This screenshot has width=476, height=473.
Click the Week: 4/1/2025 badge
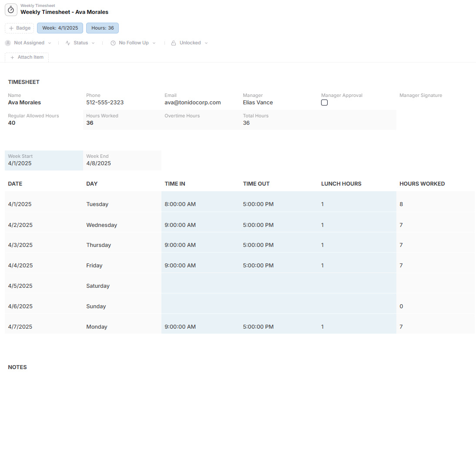pyautogui.click(x=60, y=28)
